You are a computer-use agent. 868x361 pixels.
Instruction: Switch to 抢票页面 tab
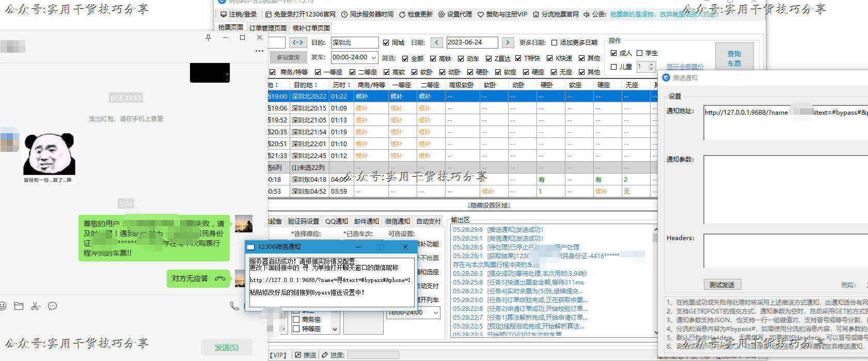(x=231, y=27)
